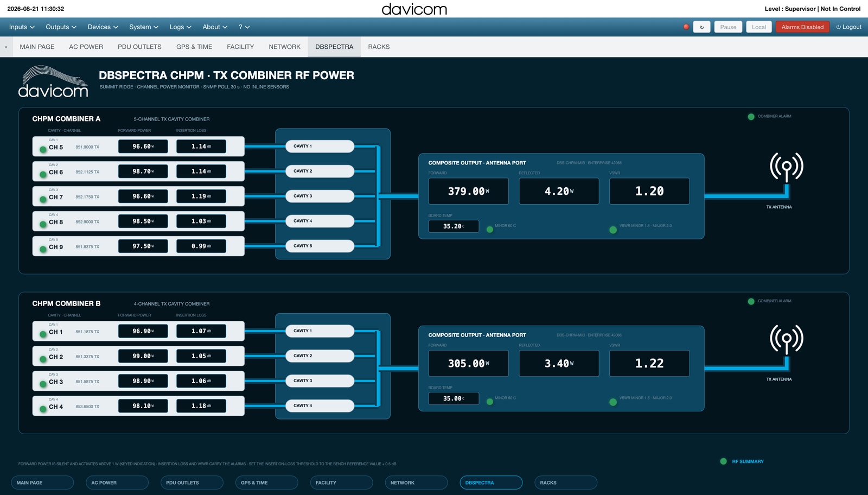Click the Combiner A alarm status LED

pos(751,117)
